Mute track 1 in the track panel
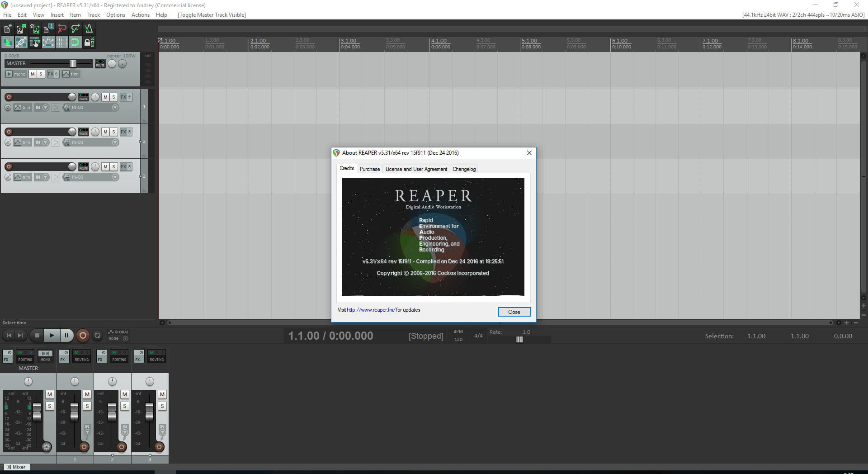This screenshot has height=474, width=868. pos(105,97)
